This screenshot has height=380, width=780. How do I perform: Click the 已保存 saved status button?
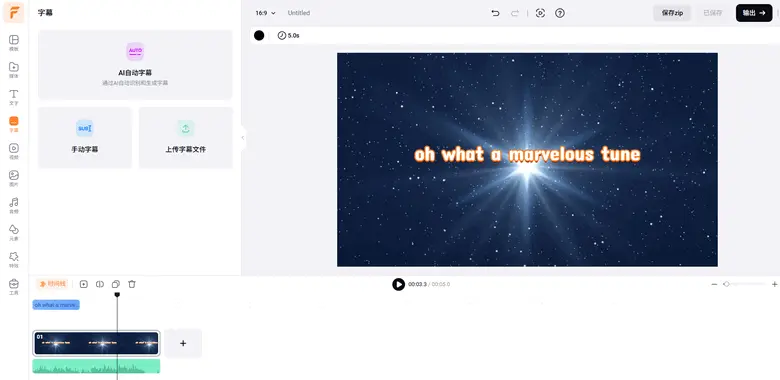point(712,13)
